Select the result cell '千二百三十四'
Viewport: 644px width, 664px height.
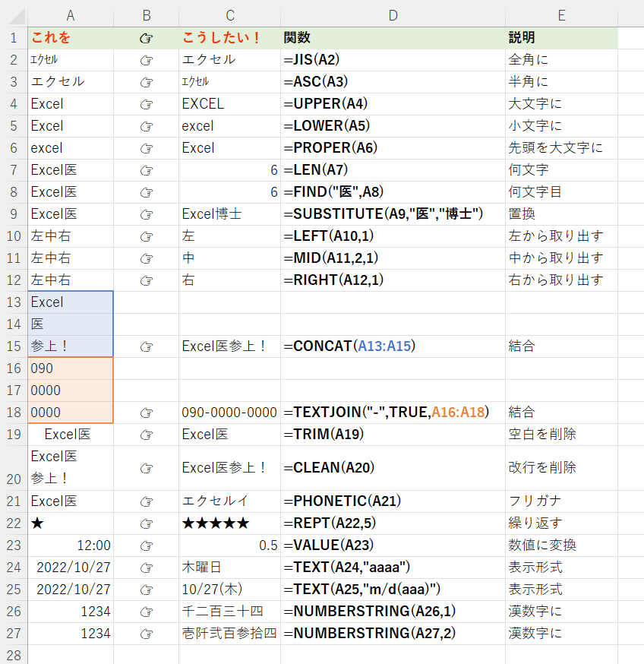point(230,612)
